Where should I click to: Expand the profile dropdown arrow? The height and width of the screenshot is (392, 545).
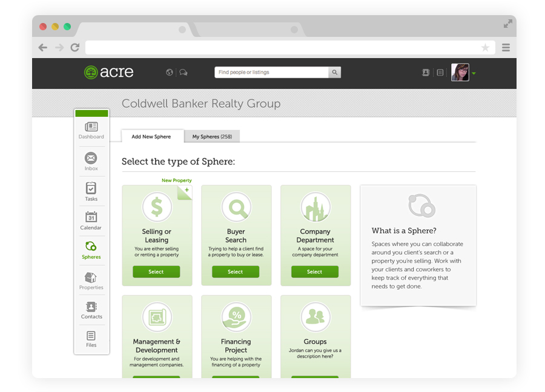point(474,73)
